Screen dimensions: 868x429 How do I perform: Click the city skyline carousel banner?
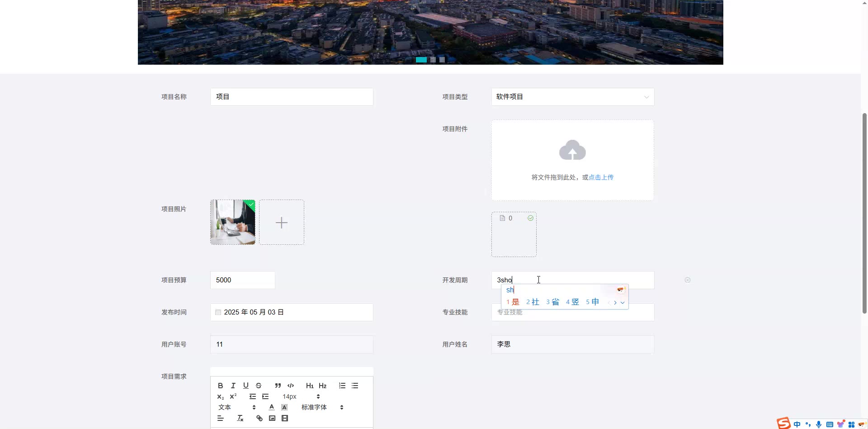[430, 32]
